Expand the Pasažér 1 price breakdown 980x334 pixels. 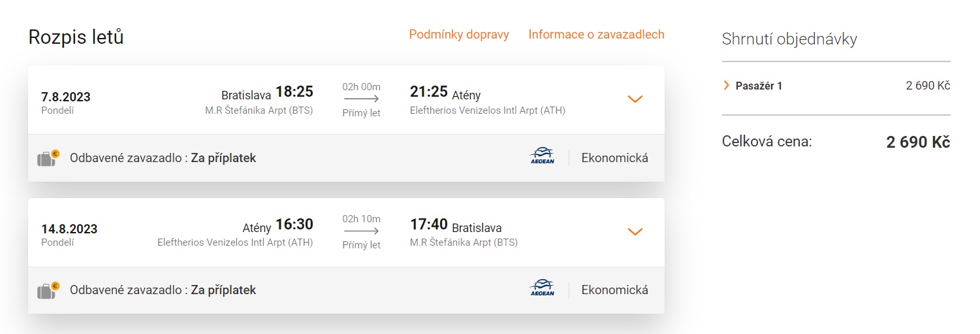click(x=727, y=86)
